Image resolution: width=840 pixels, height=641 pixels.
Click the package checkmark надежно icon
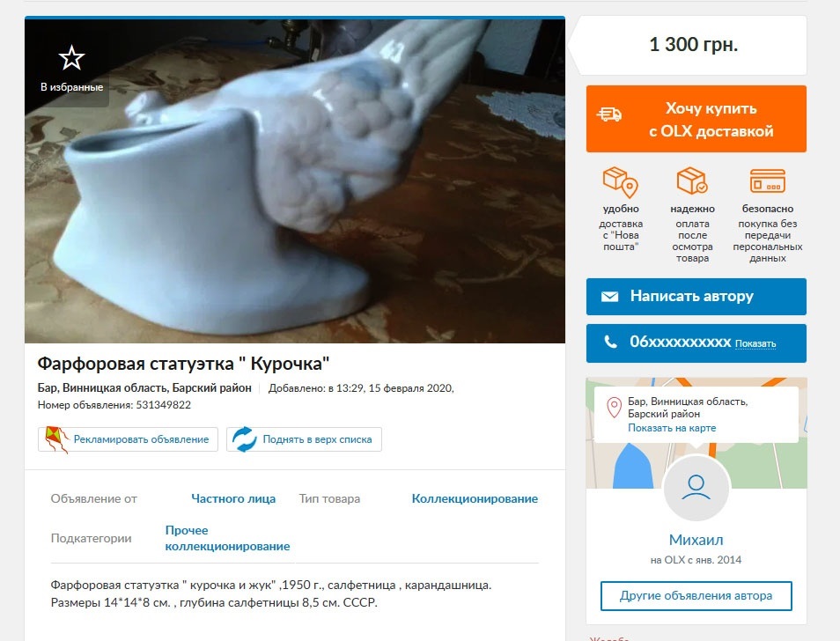(x=691, y=181)
